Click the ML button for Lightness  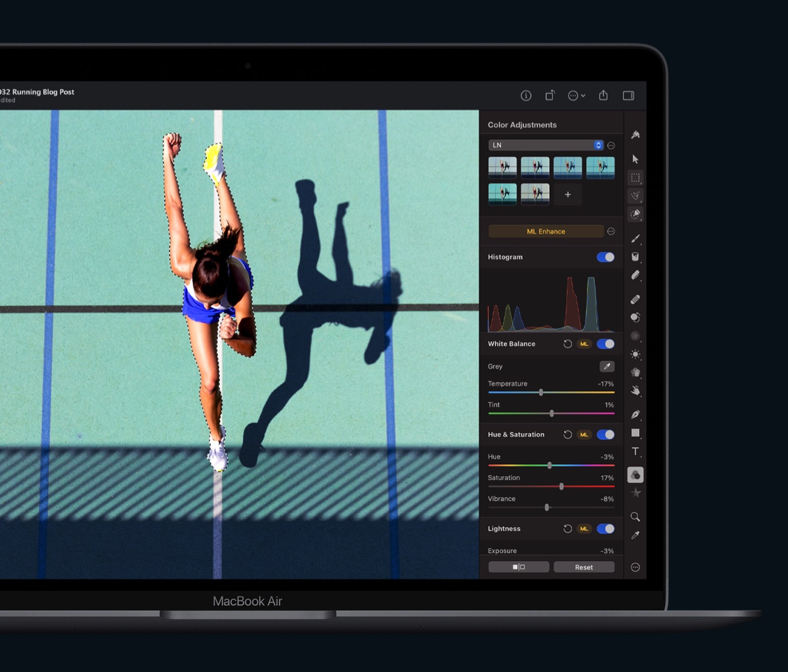click(584, 528)
